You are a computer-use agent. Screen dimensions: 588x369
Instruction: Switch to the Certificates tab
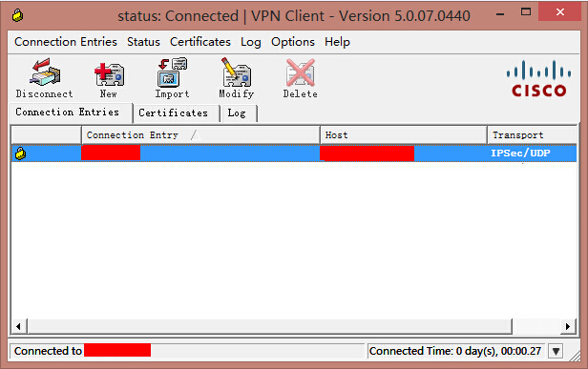click(x=177, y=113)
